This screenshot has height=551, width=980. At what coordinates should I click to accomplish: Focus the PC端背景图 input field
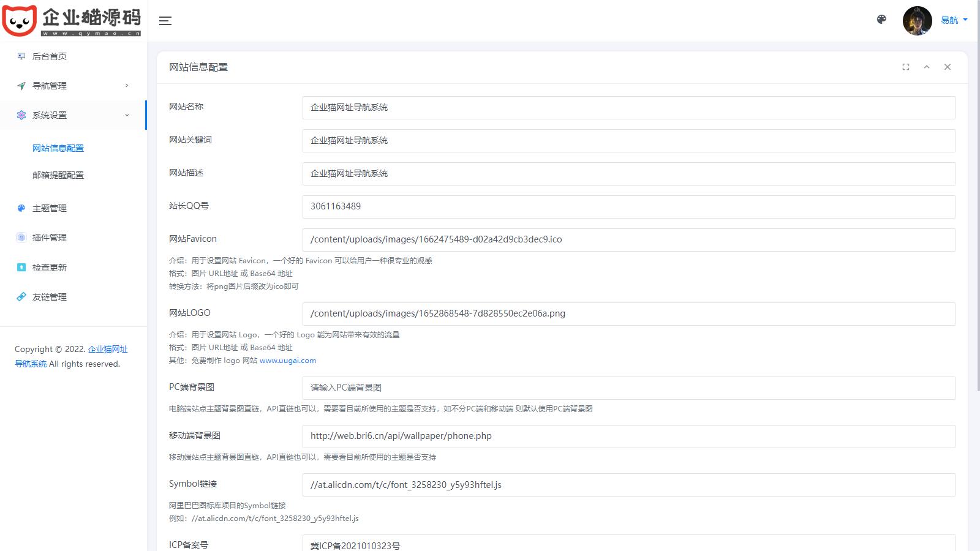point(629,388)
